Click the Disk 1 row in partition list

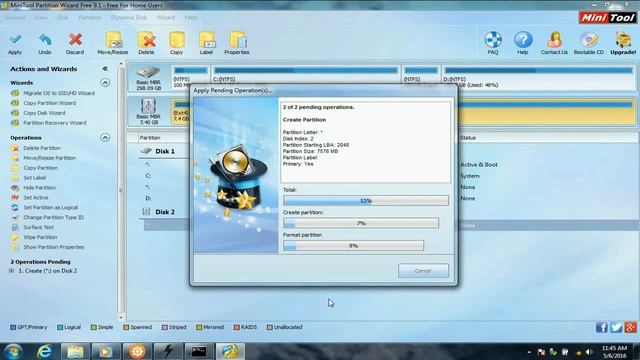165,151
